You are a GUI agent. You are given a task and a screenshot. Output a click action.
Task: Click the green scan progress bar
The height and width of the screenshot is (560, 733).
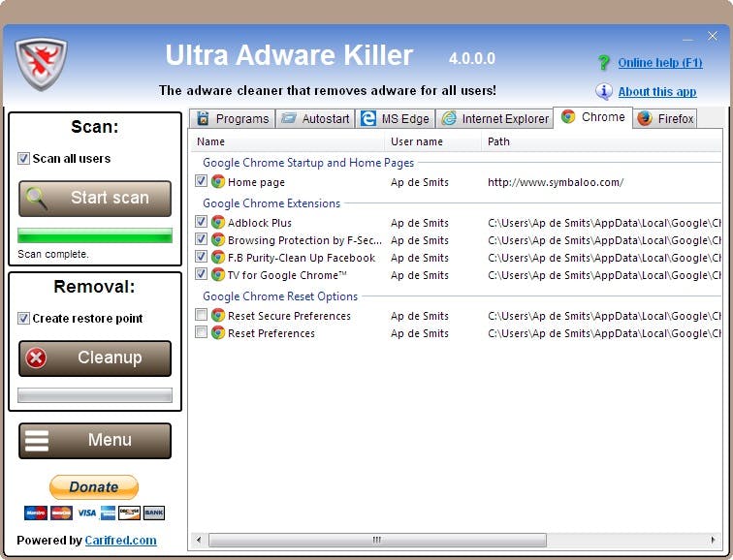[95, 235]
